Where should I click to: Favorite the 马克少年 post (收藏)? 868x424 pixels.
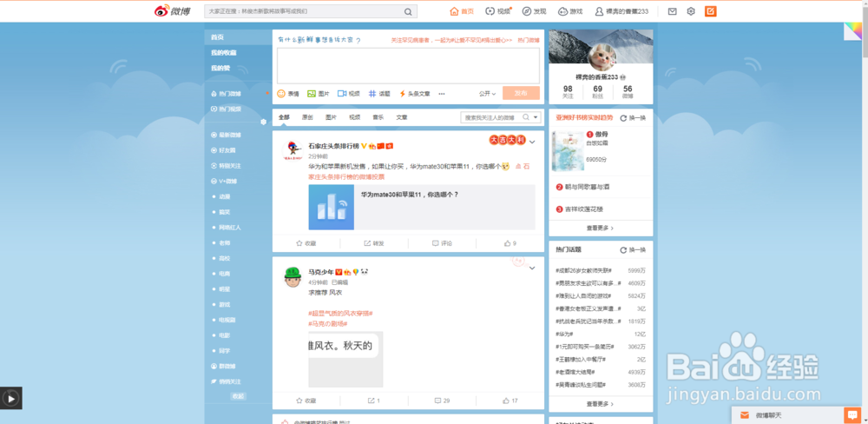[x=306, y=401]
